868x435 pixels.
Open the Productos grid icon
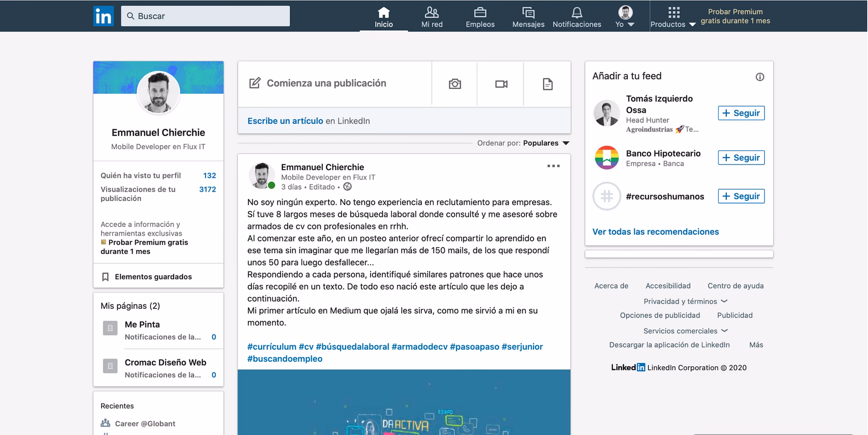[674, 12]
